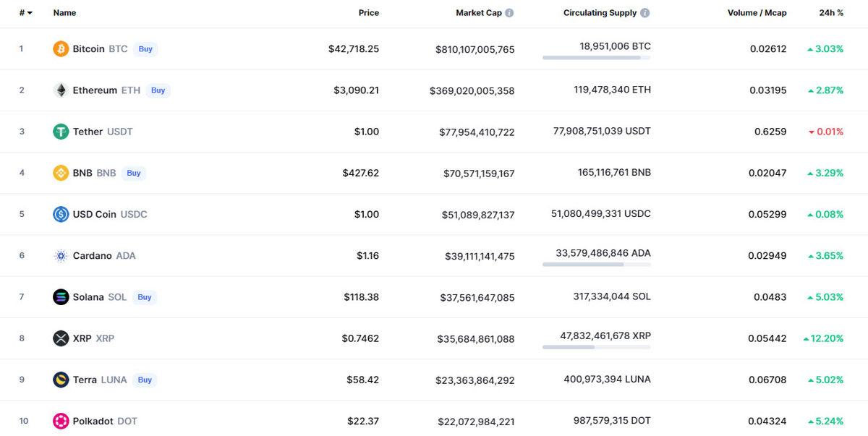Click the Buy button next to Bitcoin
The image size is (868, 436).
click(145, 48)
